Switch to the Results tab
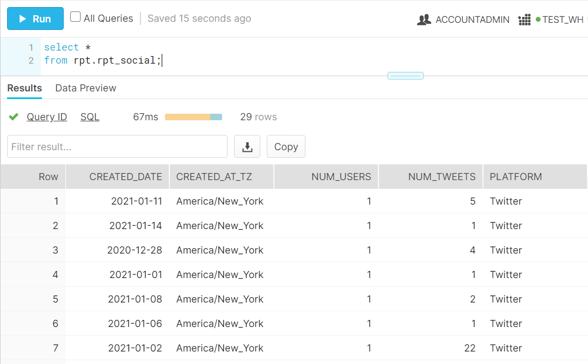588x364 pixels. (24, 88)
